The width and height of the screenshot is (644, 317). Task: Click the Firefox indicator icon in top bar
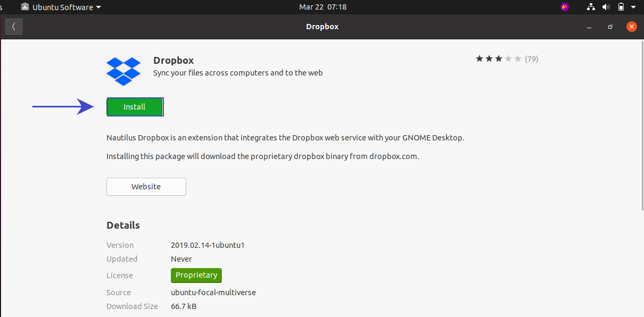coord(565,7)
